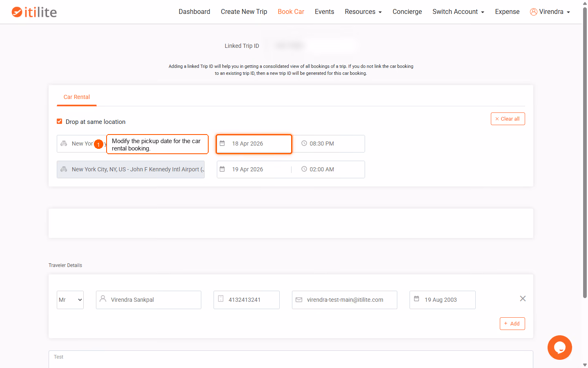Image resolution: width=588 pixels, height=368 pixels.
Task: Change drop date 19 Apr 2026
Action: (x=254, y=169)
